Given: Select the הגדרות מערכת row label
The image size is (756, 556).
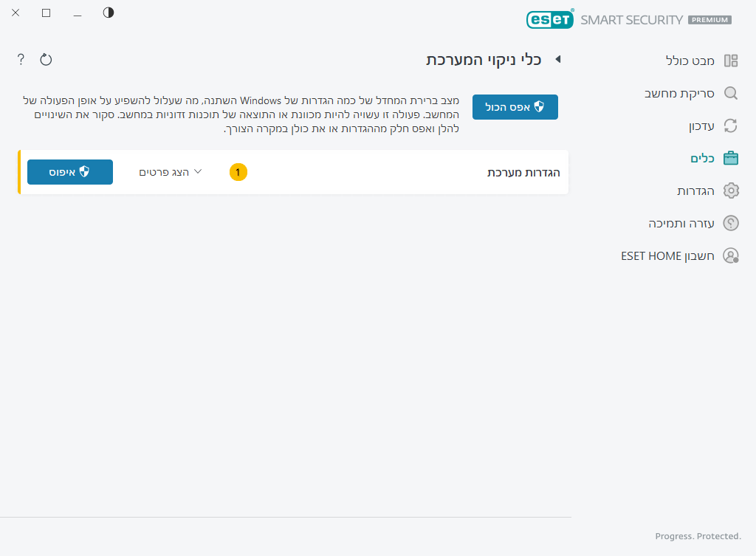Looking at the screenshot, I should point(523,172).
